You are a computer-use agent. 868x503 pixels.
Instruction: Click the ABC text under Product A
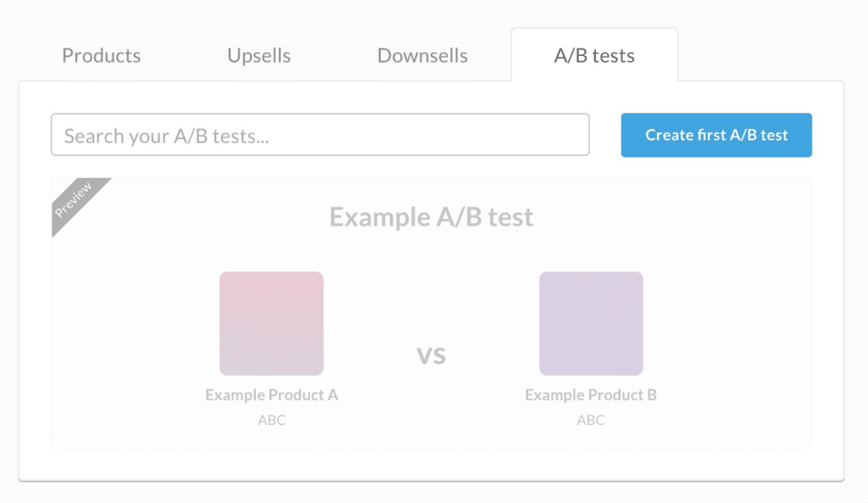click(271, 420)
